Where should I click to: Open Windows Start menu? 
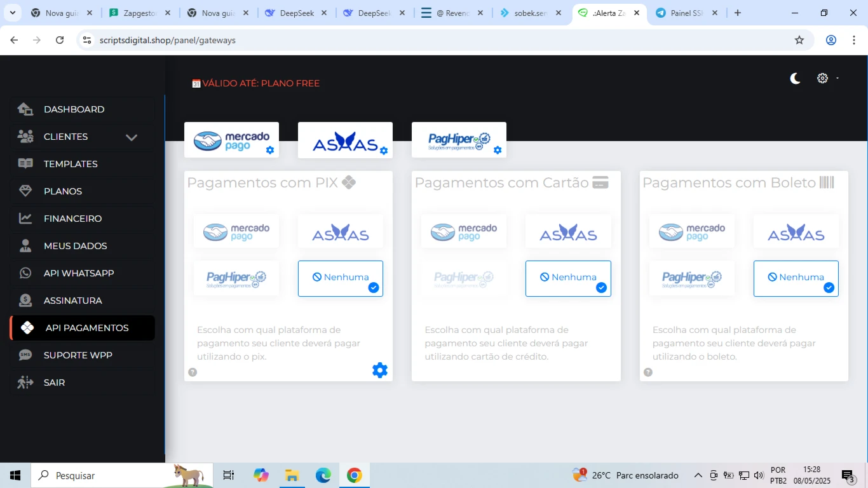tap(15, 475)
